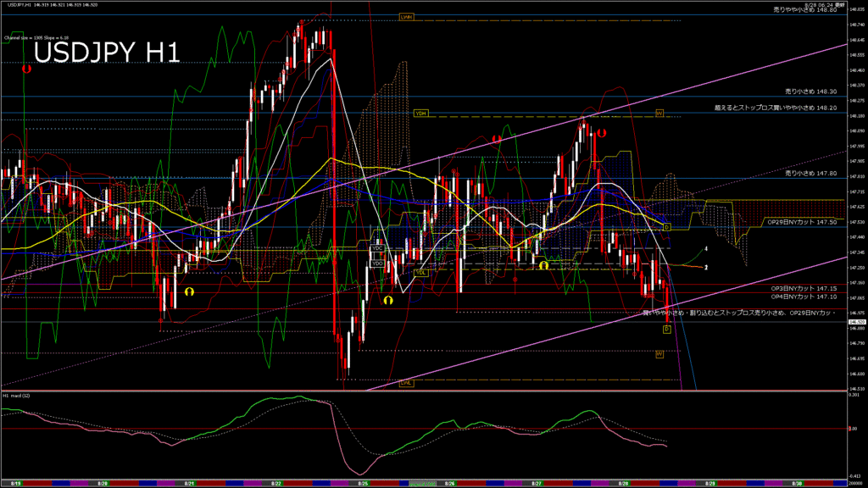The width and height of the screenshot is (868, 488).
Task: Click the 8/29 date on the time axis
Action: coord(710,484)
